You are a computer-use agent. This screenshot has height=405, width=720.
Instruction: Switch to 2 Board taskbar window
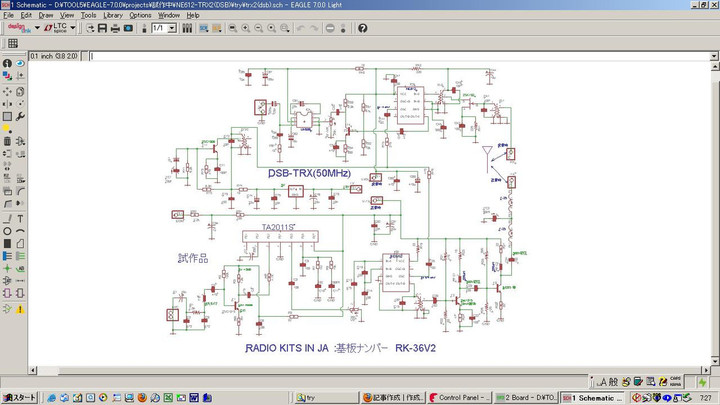[x=525, y=397]
